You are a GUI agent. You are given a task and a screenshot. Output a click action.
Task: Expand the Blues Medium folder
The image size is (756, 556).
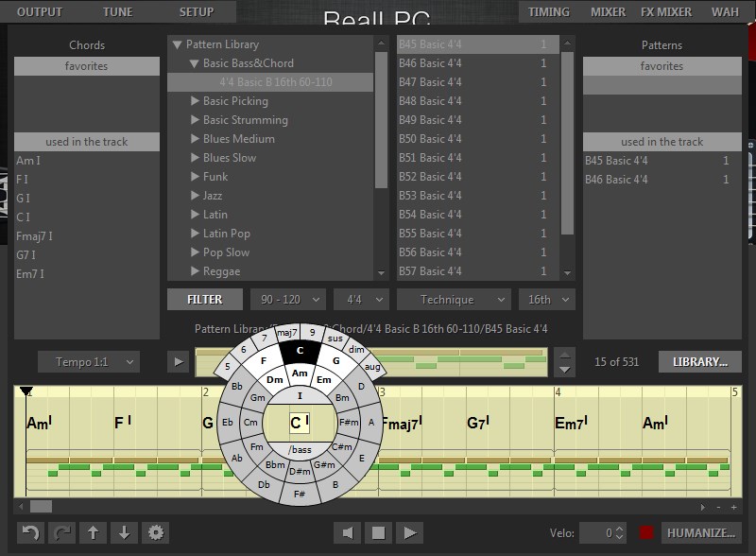point(195,138)
